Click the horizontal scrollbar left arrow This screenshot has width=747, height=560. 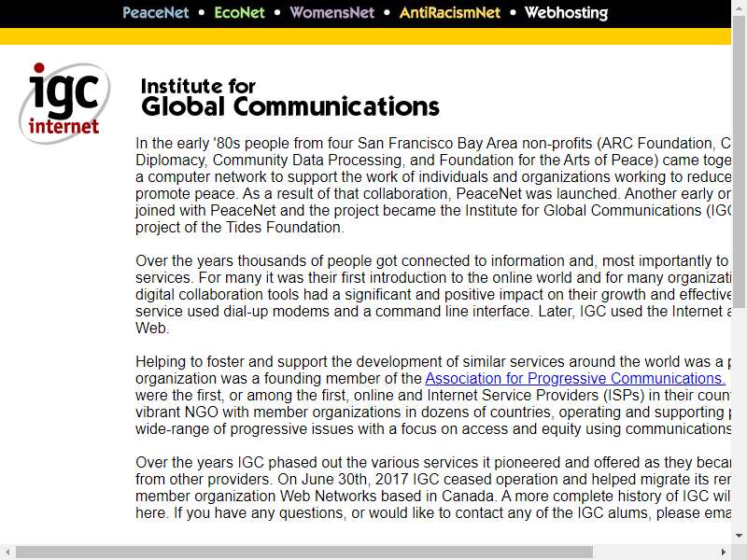7,553
